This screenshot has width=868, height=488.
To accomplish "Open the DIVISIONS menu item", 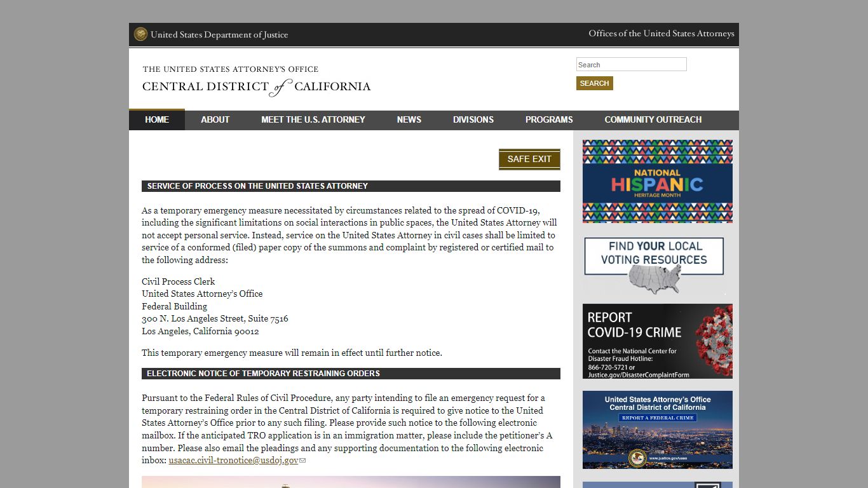I will coord(473,119).
